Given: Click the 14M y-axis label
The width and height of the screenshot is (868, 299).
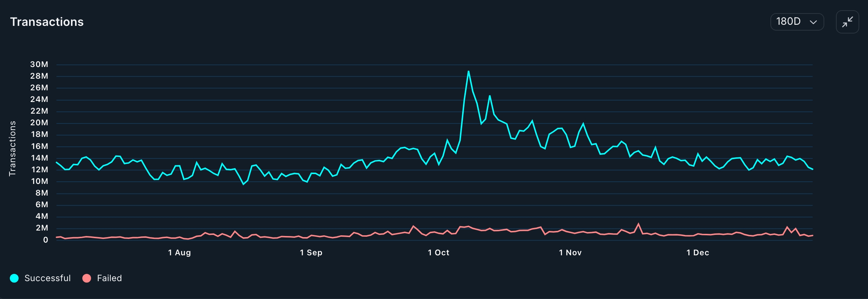Looking at the screenshot, I should coord(40,158).
